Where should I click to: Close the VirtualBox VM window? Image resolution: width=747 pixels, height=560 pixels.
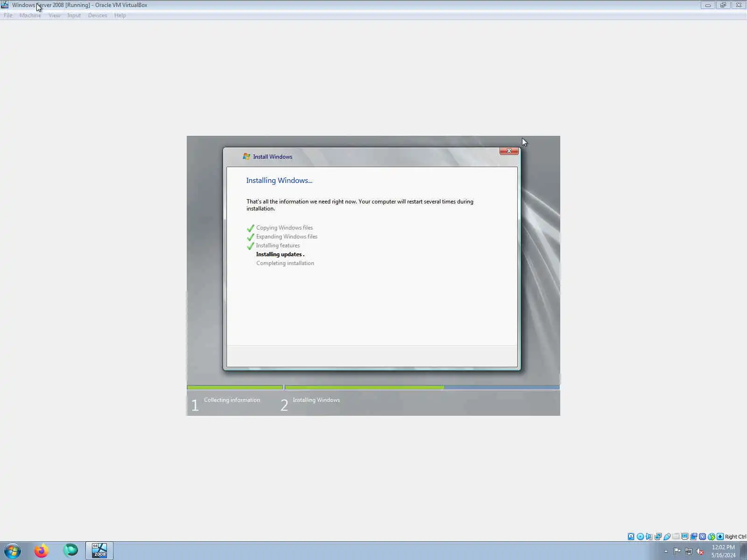tap(739, 5)
